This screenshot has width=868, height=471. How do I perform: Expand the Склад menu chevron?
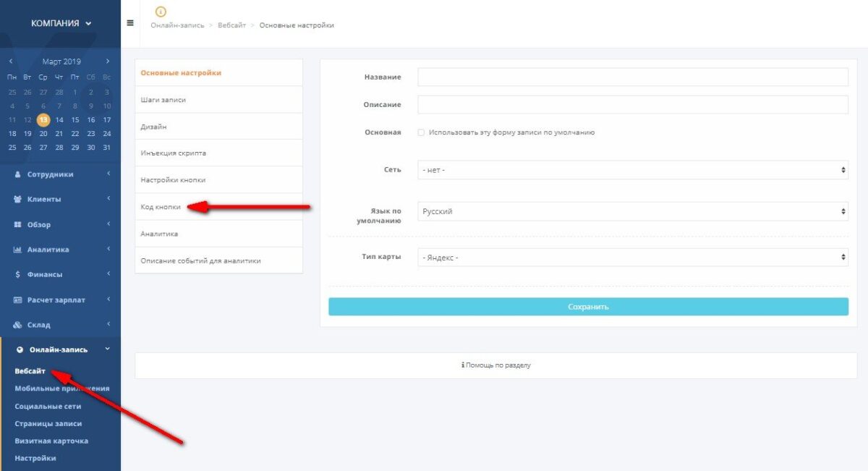point(108,324)
